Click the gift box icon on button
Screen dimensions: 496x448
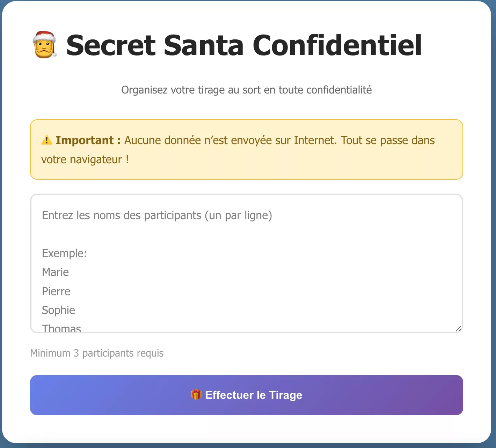(196, 395)
